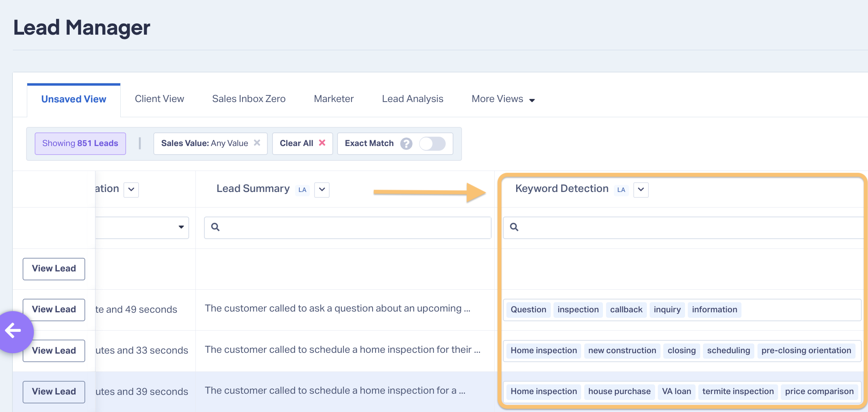Click the 'information' keyword tag
This screenshot has height=412, width=868.
714,310
